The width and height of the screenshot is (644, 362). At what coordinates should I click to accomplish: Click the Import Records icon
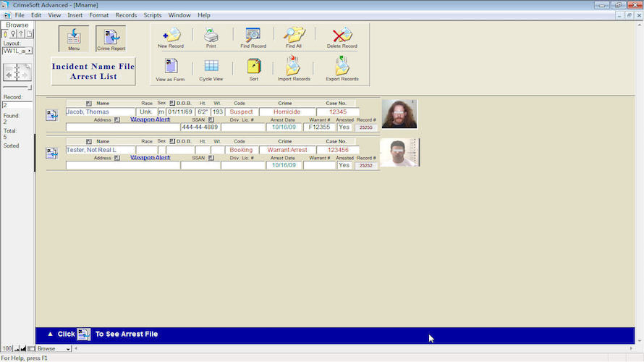click(293, 68)
